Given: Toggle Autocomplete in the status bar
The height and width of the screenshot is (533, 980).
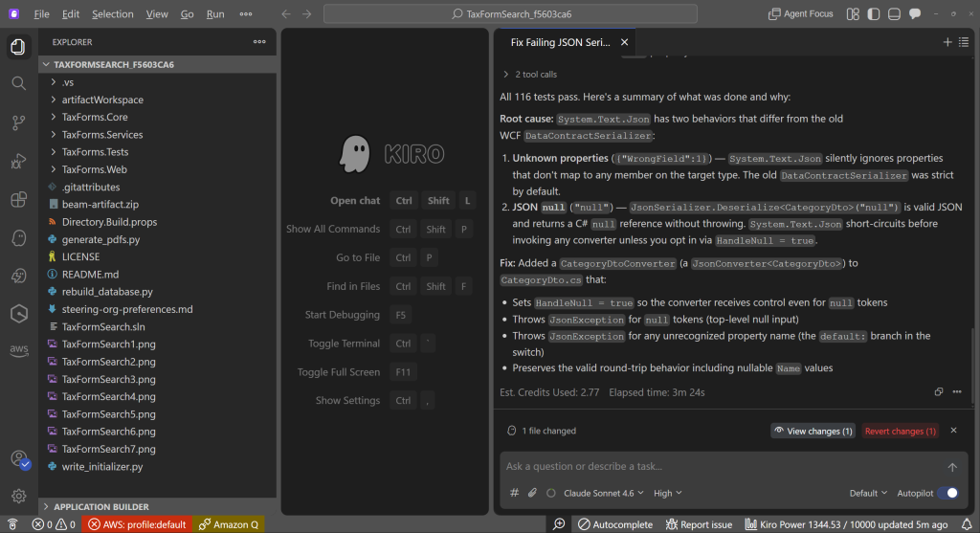Looking at the screenshot, I should click(x=615, y=524).
